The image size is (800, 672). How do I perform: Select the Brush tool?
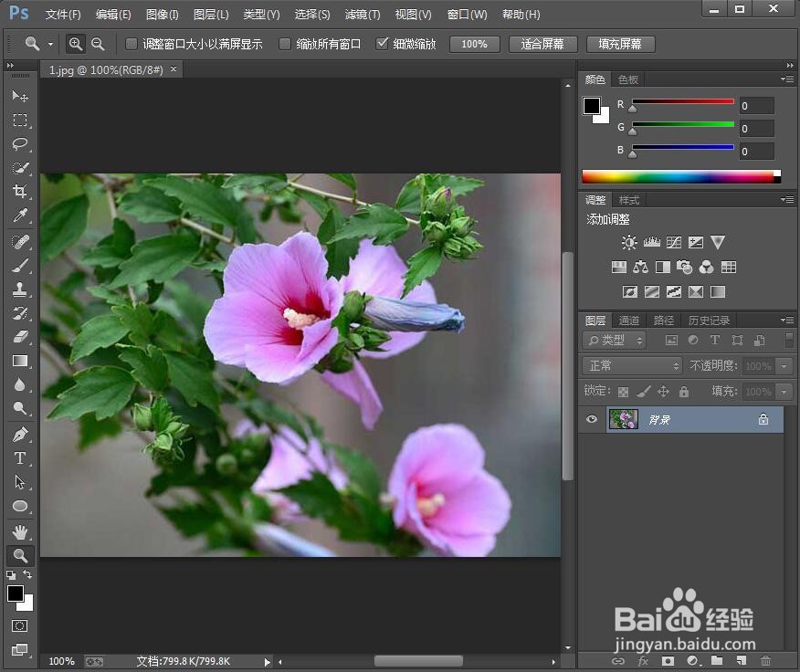[20, 266]
